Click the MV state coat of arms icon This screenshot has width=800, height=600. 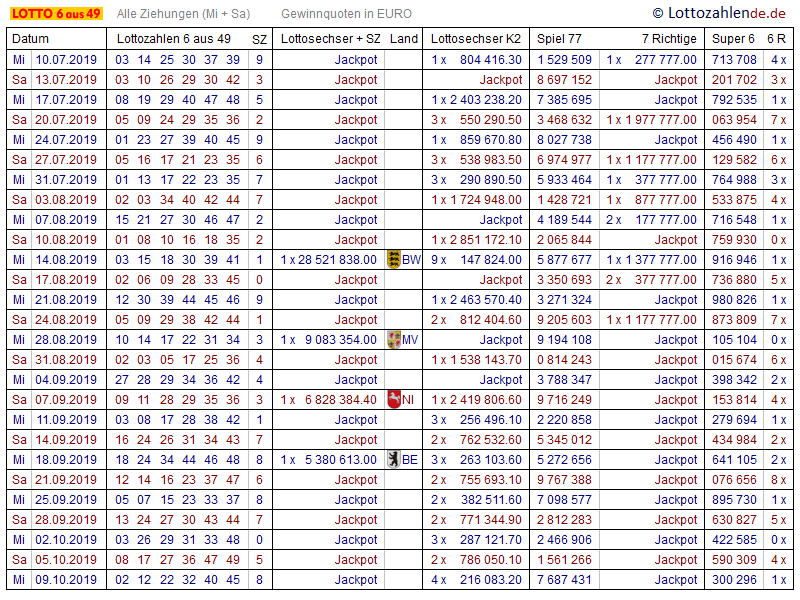pyautogui.click(x=393, y=340)
